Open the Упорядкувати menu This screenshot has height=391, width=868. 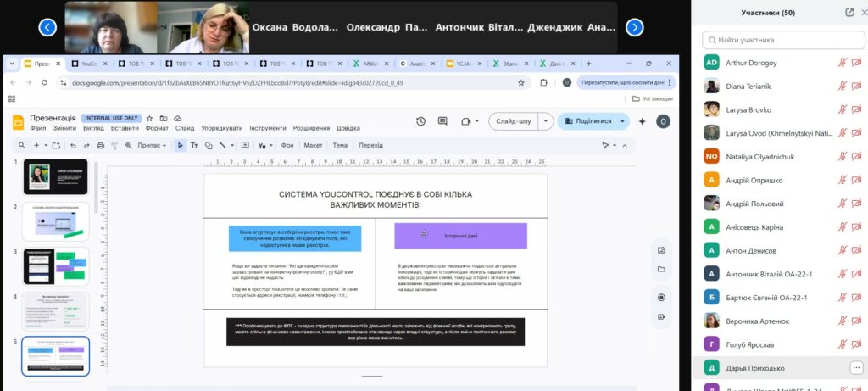click(221, 128)
